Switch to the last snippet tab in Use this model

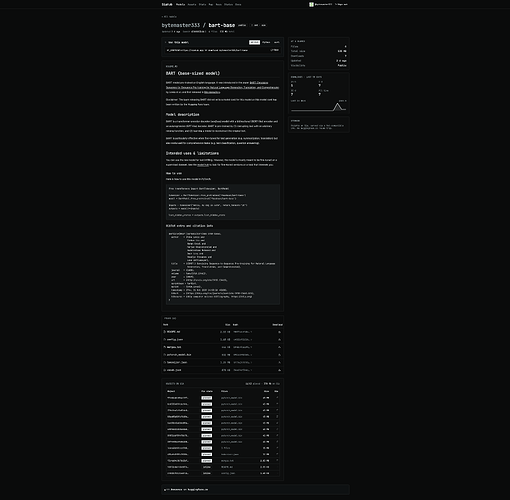tap(277, 42)
